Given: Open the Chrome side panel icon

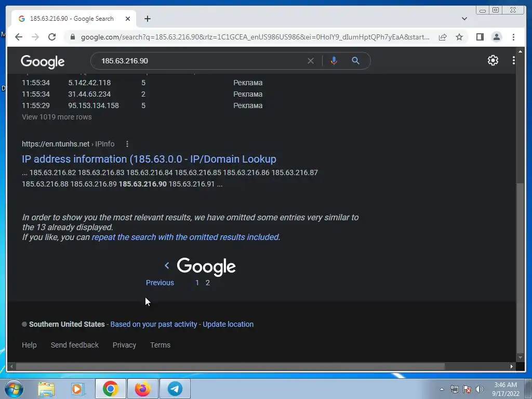Looking at the screenshot, I should (x=480, y=37).
